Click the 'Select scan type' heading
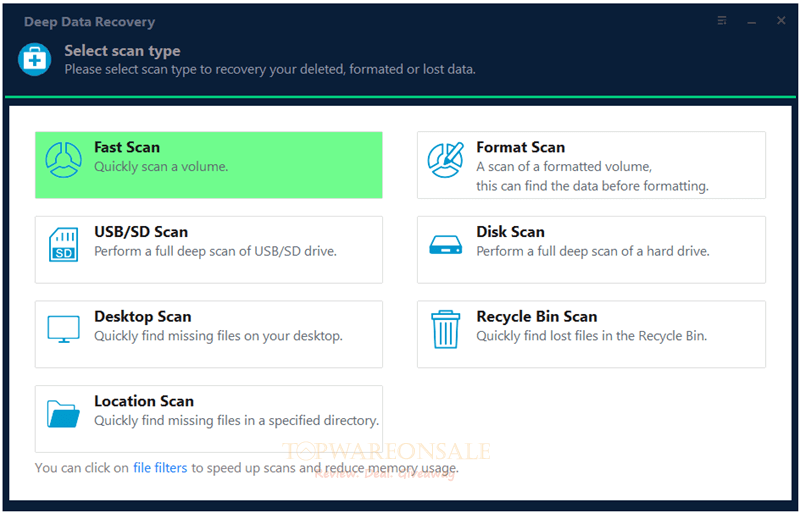 coord(122,51)
